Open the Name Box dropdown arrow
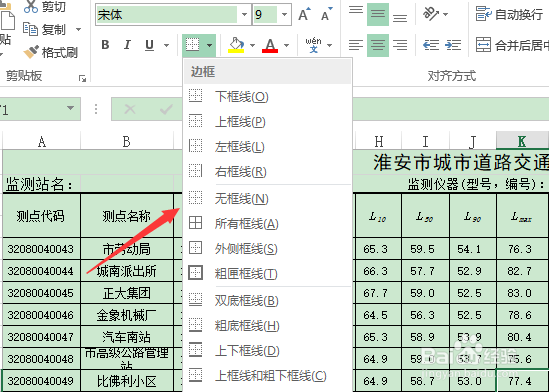Viewport: 549px width, 392px height. tap(70, 108)
